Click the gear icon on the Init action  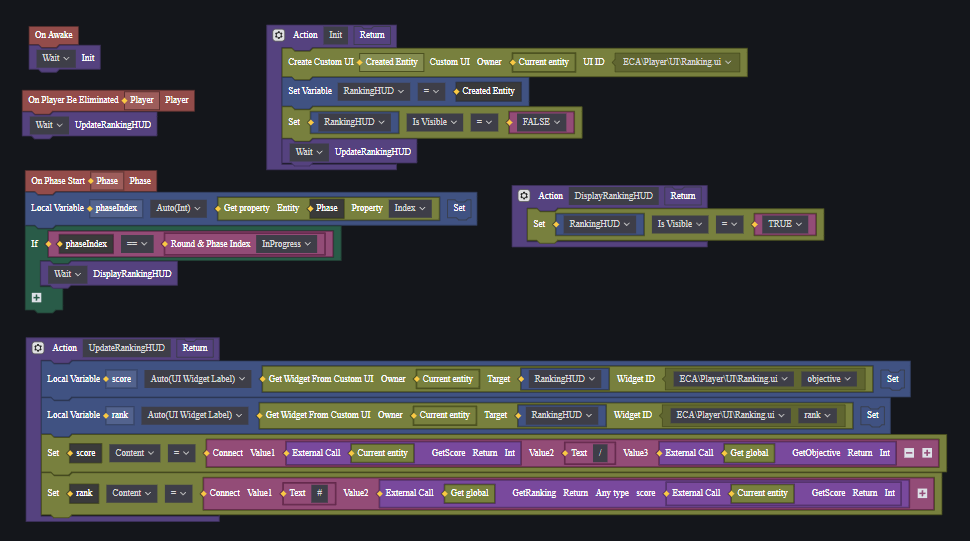pyautogui.click(x=278, y=35)
